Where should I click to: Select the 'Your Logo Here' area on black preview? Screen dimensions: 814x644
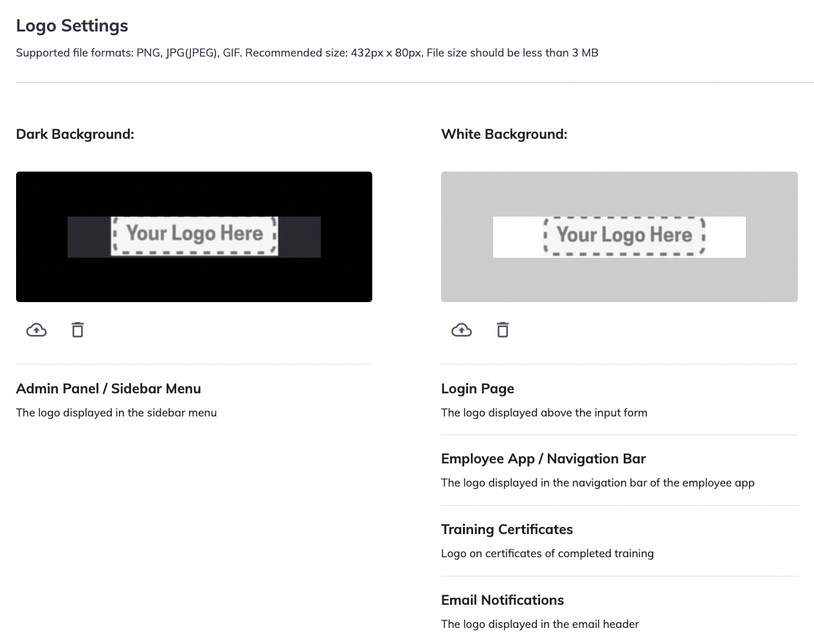coord(194,234)
